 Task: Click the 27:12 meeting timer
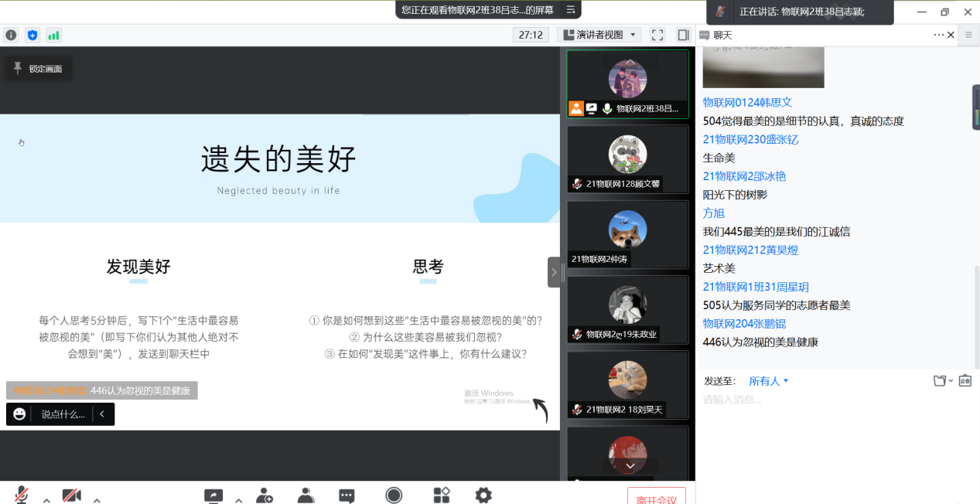click(x=531, y=35)
